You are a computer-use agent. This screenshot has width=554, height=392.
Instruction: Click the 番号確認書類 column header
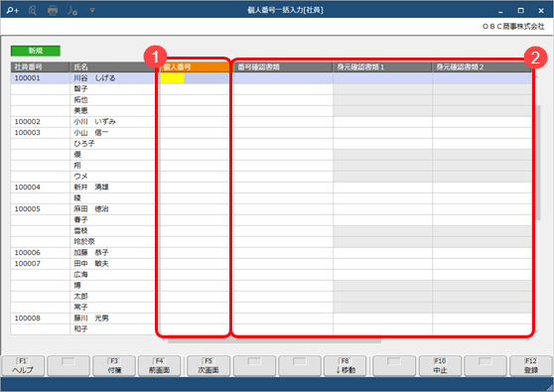point(283,67)
